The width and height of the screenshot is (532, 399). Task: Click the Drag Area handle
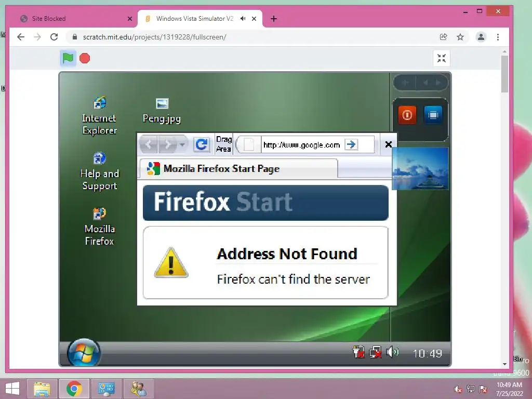[224, 144]
